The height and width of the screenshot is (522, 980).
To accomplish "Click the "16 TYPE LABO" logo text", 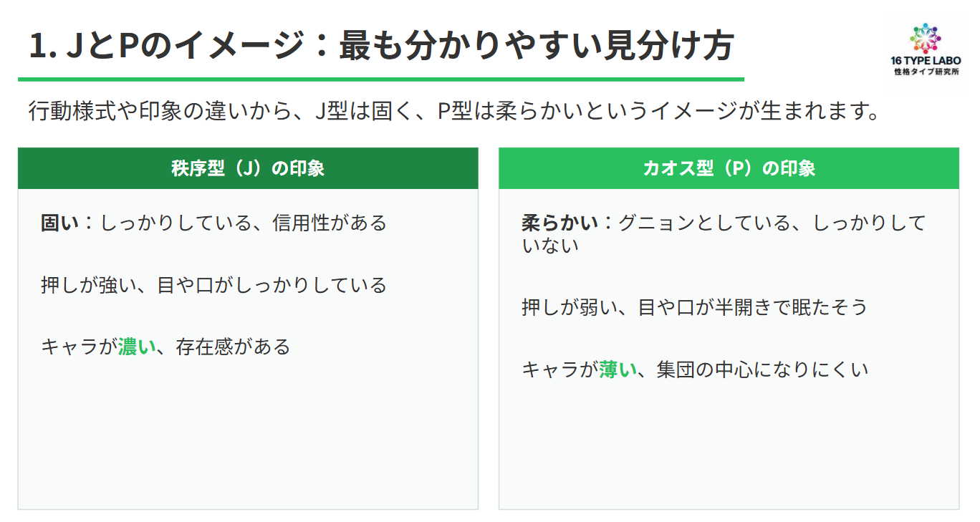I will [x=926, y=62].
